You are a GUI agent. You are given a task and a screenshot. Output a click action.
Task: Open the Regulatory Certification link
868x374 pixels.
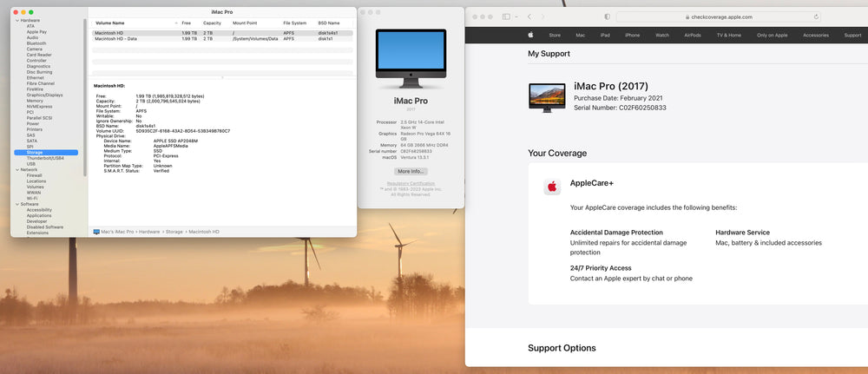(x=411, y=183)
